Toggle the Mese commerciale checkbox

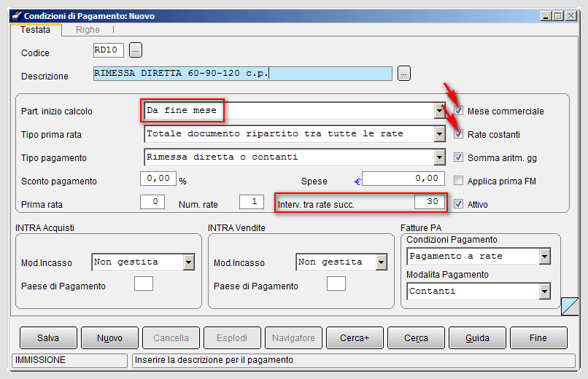(x=458, y=111)
